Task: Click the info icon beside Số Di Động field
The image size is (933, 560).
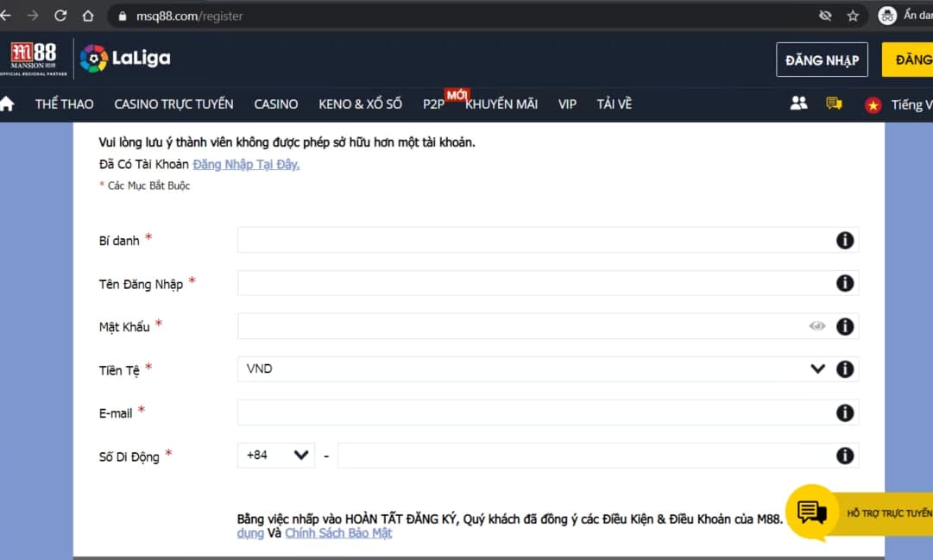Action: click(x=845, y=456)
